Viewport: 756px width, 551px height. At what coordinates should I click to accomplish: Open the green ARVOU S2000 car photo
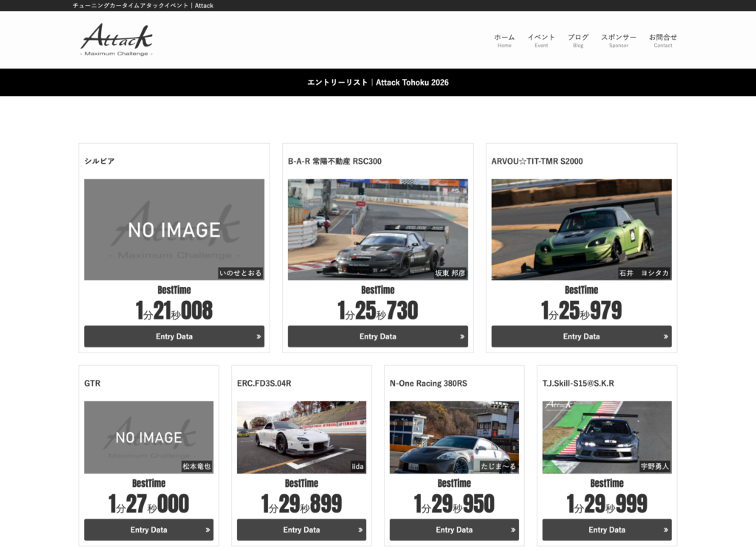click(x=582, y=229)
